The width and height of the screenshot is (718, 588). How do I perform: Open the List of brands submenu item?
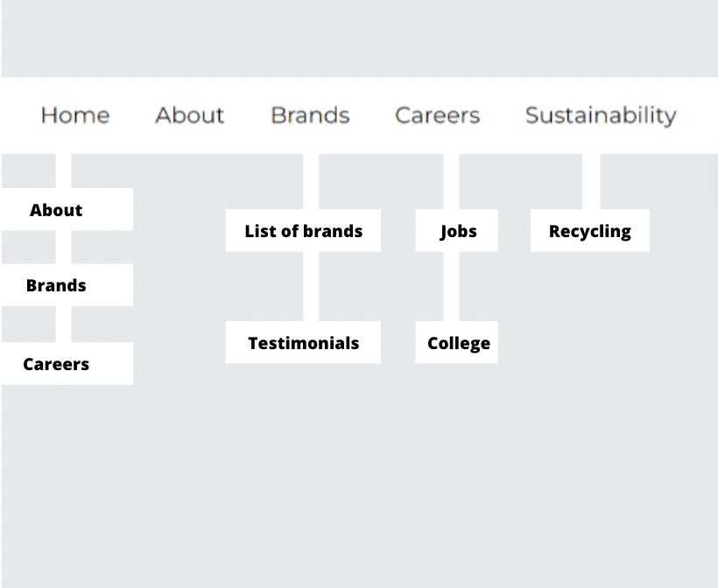[x=303, y=231]
